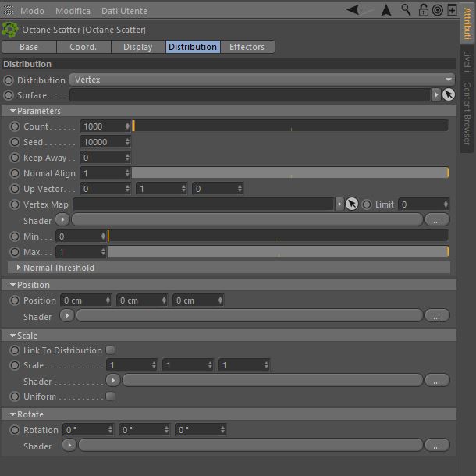
Task: Toggle animation dot beside Seed
Action: (x=15, y=142)
